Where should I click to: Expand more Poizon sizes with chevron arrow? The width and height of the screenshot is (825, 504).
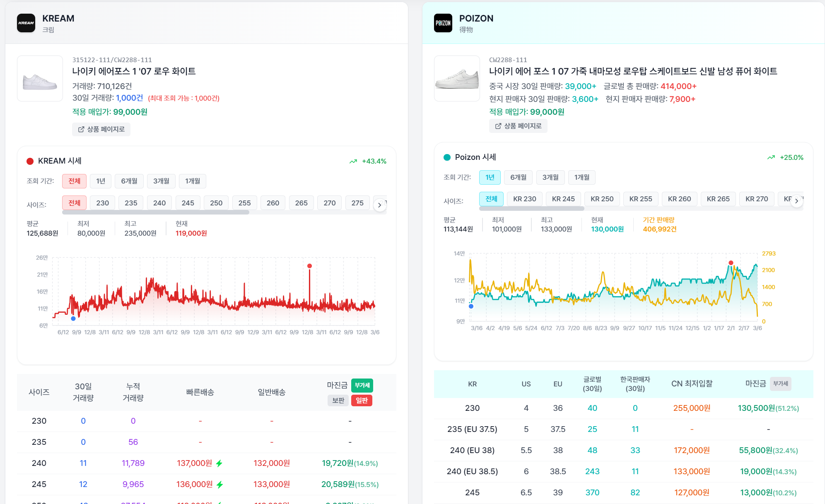(797, 201)
